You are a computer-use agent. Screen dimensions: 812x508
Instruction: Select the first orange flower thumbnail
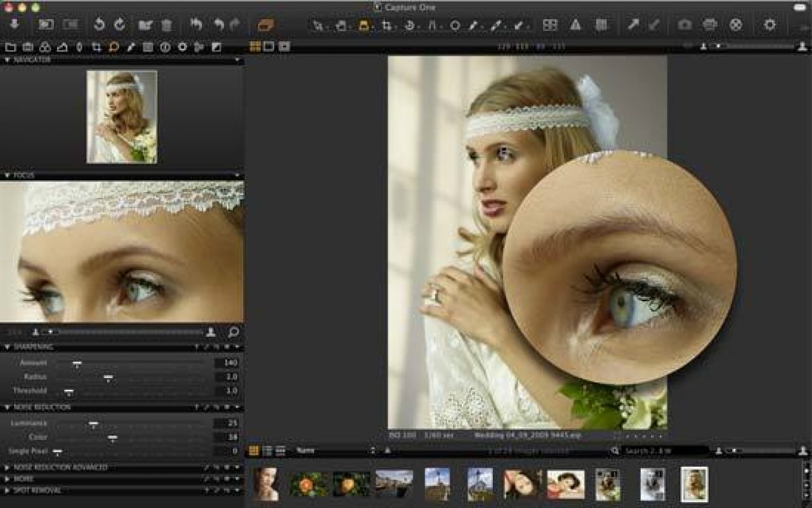(310, 485)
